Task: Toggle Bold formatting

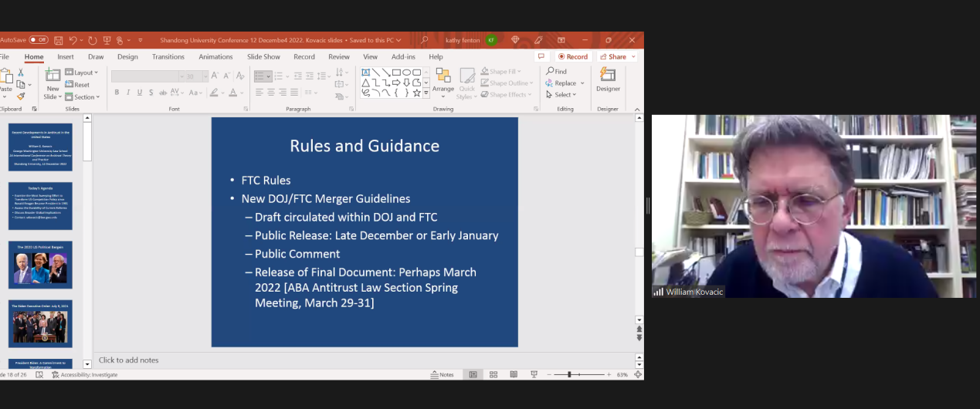Action: pos(117,93)
